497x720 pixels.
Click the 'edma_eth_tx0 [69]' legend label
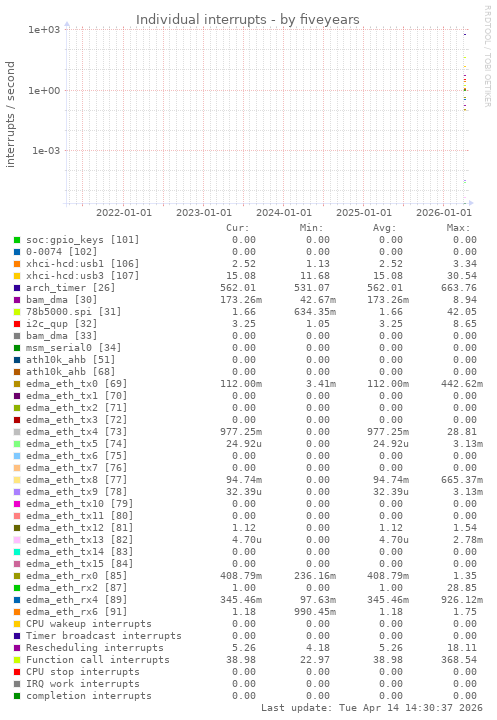pos(76,383)
